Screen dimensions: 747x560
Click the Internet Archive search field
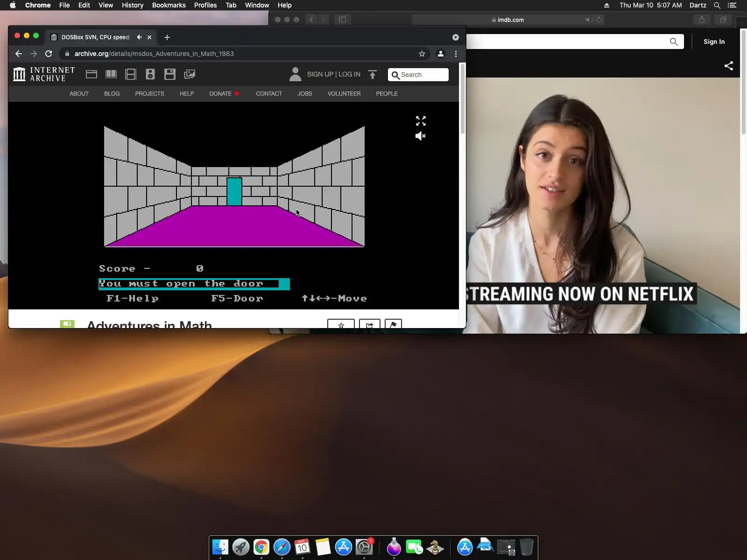(x=418, y=75)
